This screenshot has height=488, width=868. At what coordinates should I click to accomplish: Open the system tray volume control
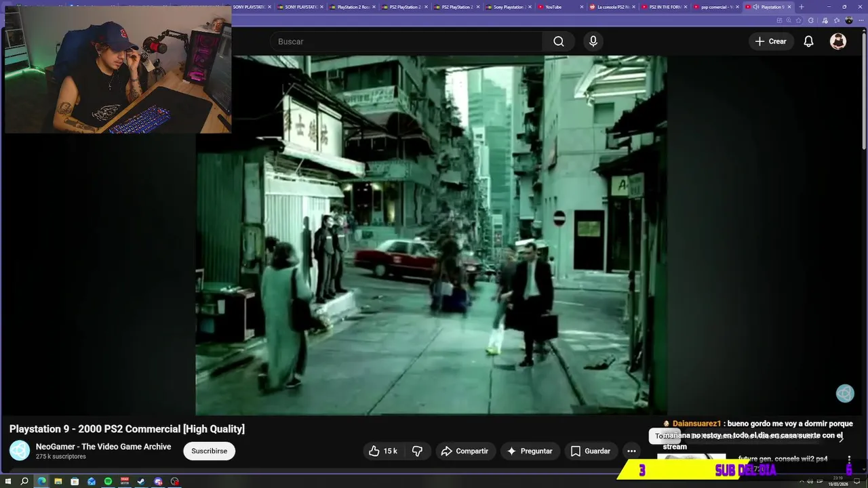810,481
